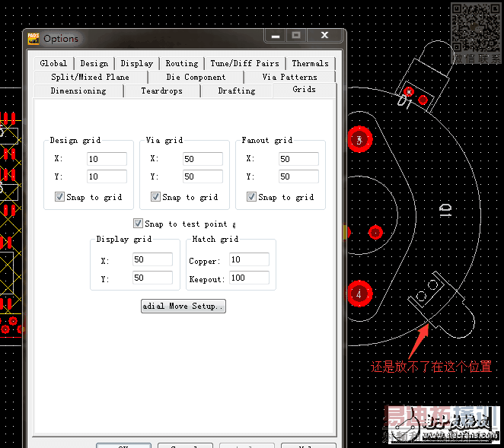Click the PADS icon in the title bar
Image resolution: width=504 pixels, height=448 pixels.
pyautogui.click(x=33, y=38)
